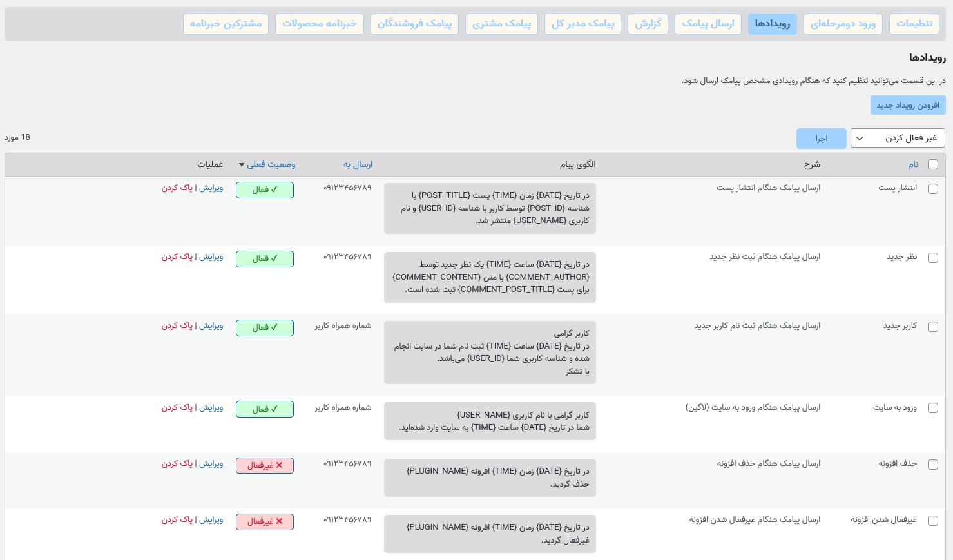This screenshot has width=953, height=560.
Task: Open the پیامک مدیر کل tab
Action: click(x=583, y=24)
